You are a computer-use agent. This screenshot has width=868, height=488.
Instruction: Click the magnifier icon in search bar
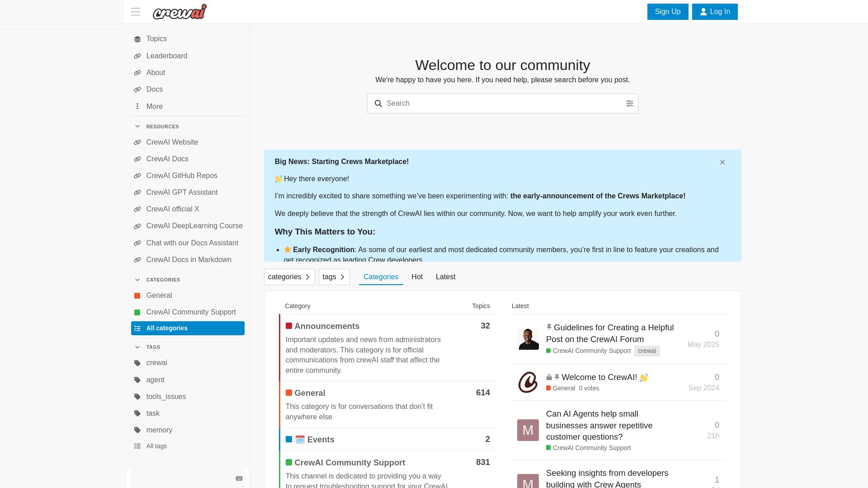[378, 103]
